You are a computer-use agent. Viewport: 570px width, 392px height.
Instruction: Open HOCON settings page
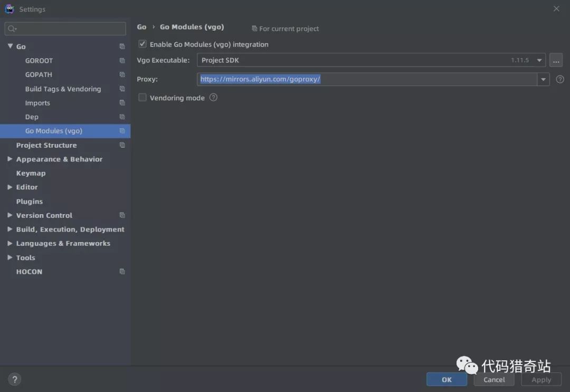[x=29, y=271]
